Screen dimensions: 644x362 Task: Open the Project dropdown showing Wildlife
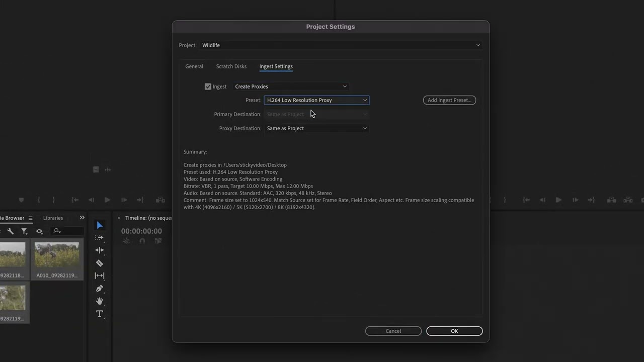(x=341, y=45)
